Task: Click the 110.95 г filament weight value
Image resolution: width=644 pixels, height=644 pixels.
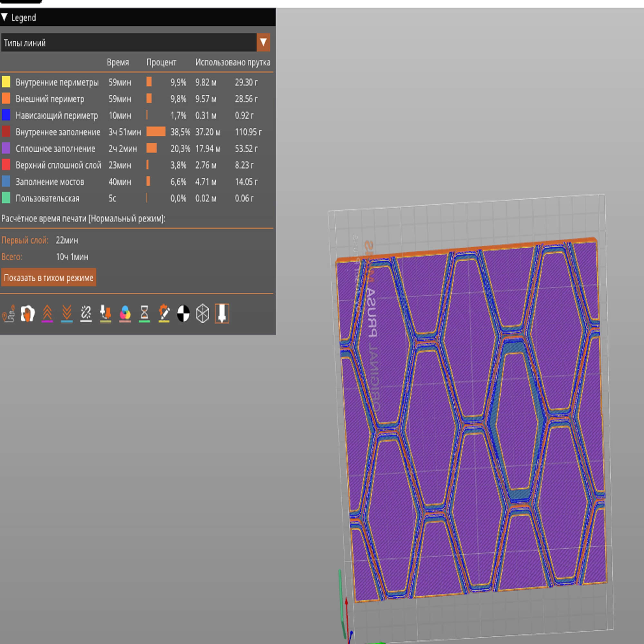Action: click(248, 132)
